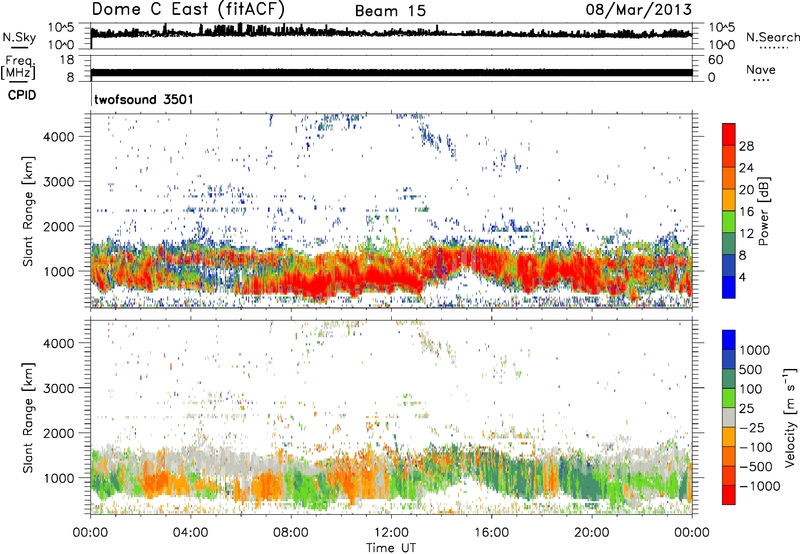The image size is (800, 554).
Task: Click the Nave axis '60' tick
Action: coord(715,60)
